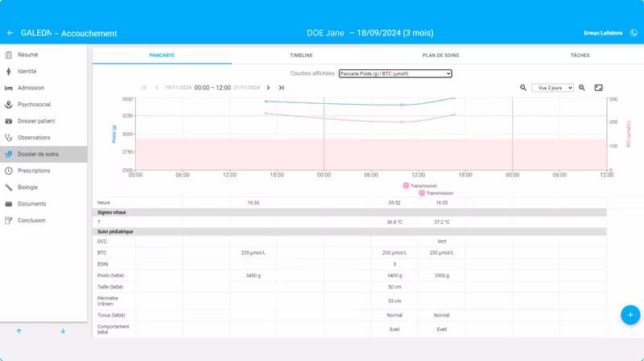
Task: Open Dossier patient section link
Action: coord(36,121)
